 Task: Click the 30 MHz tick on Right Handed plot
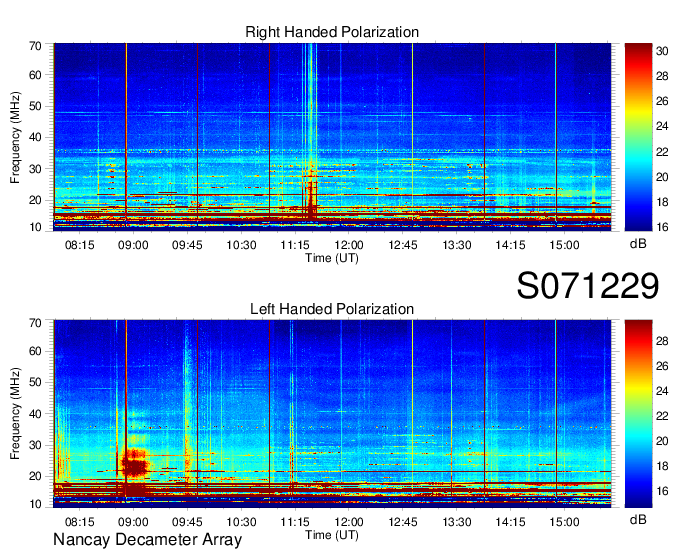(35, 169)
